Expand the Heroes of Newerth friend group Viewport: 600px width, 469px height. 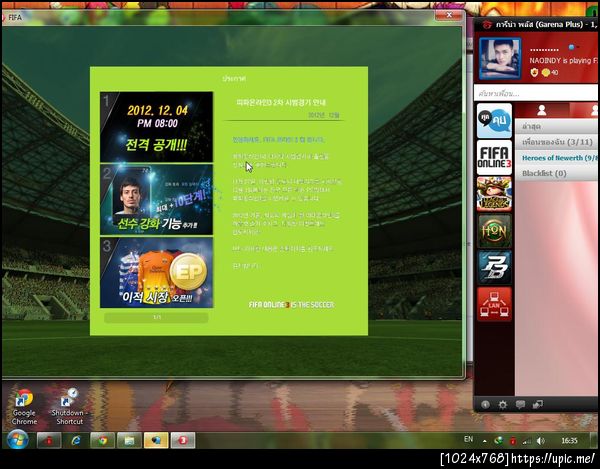[x=557, y=158]
